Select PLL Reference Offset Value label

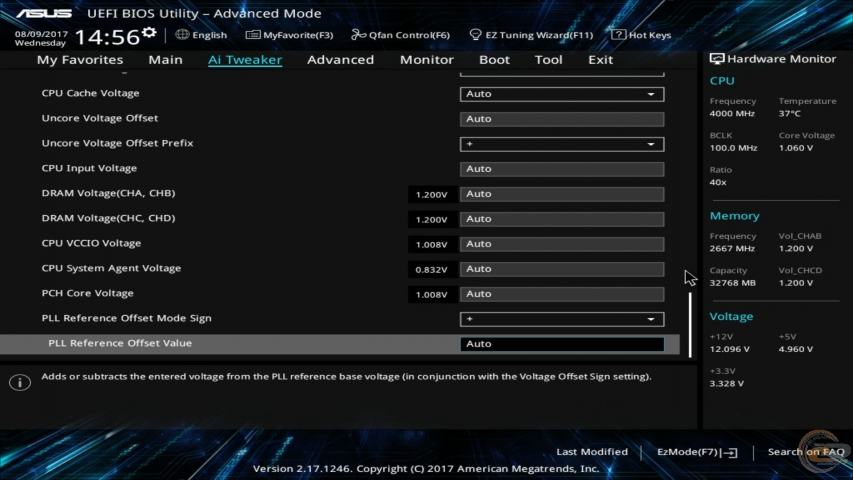click(x=120, y=343)
